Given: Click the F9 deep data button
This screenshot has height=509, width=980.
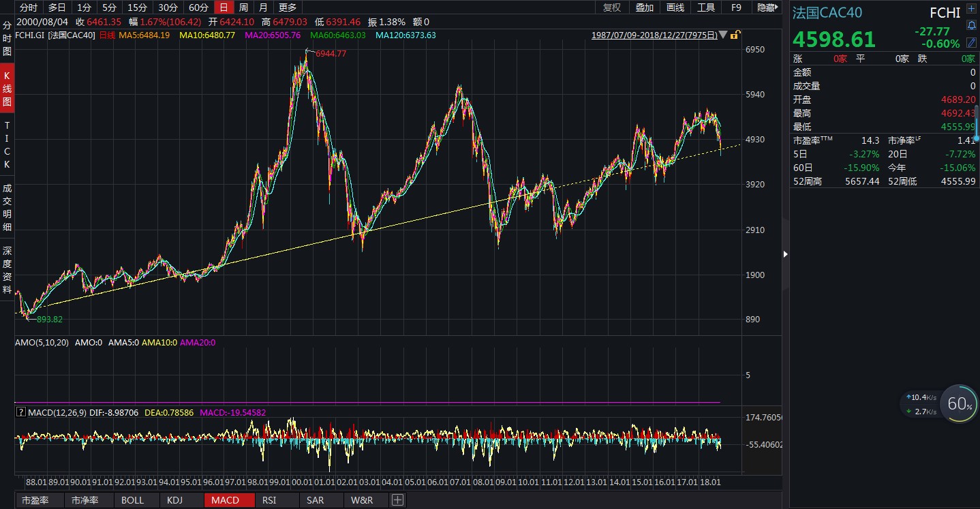Looking at the screenshot, I should (x=736, y=7).
